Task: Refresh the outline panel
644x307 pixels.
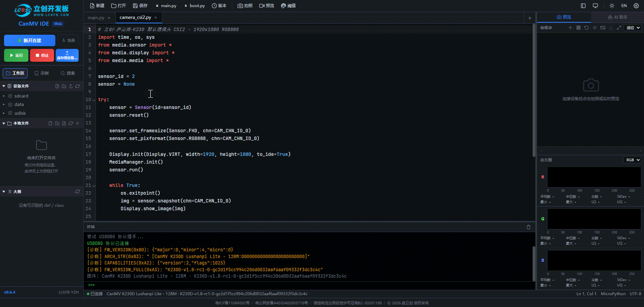Action: [78, 192]
